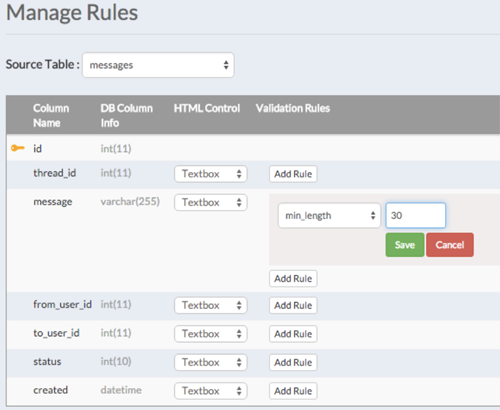
Task: Click the Validation Rules column header
Action: [293, 108]
